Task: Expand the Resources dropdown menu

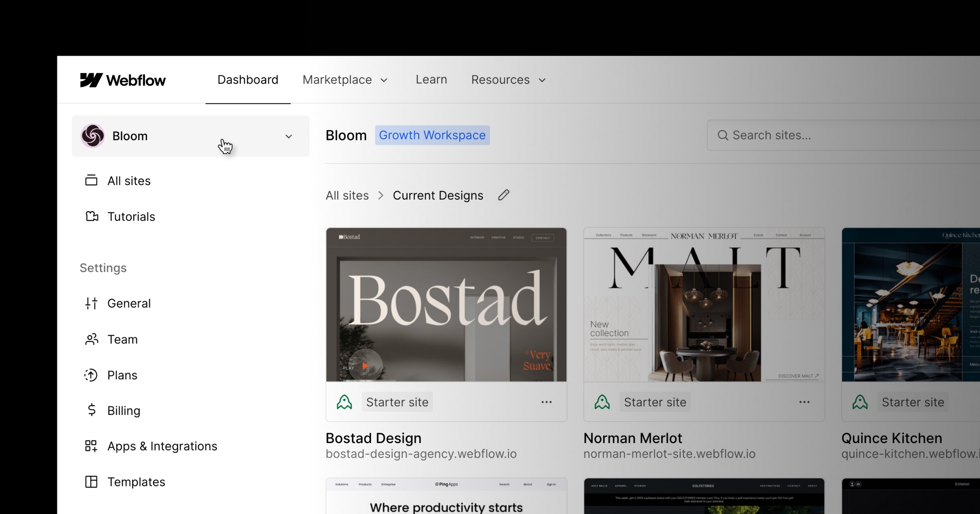Action: pos(508,80)
